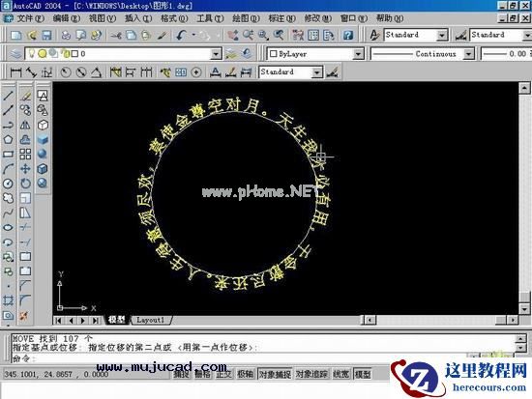Toggle 对象捕捉 object snap mode
Image resolution: width=532 pixels, height=399 pixels.
(x=275, y=374)
